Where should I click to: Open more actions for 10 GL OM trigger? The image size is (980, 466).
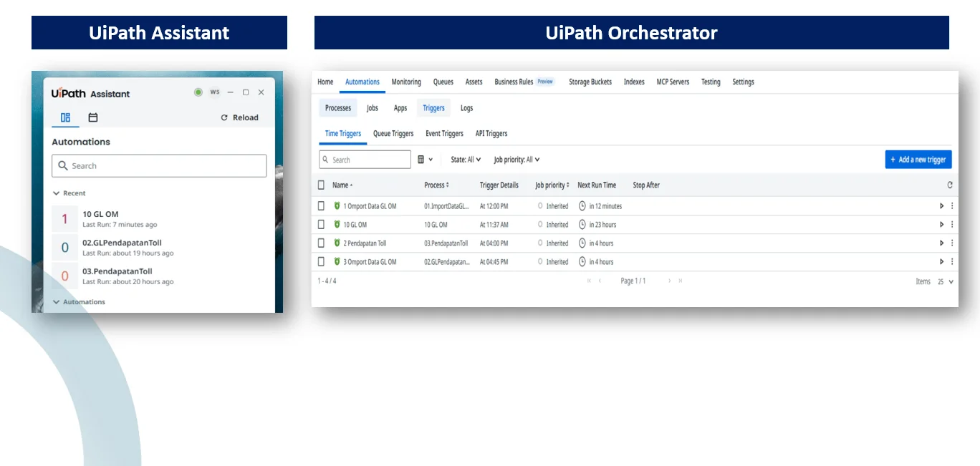[952, 225]
